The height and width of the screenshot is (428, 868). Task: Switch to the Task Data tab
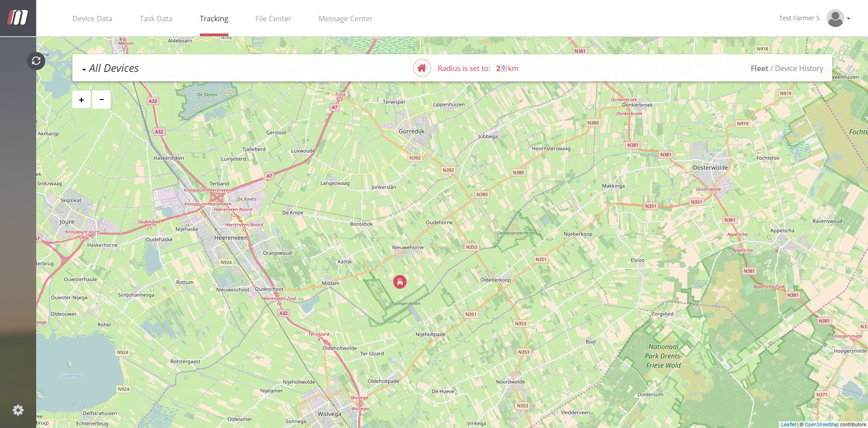(156, 19)
